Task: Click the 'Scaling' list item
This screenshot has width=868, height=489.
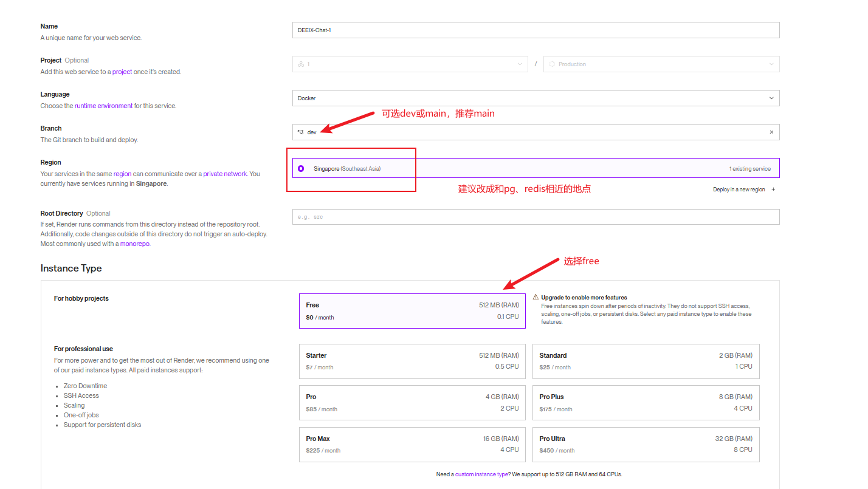Action: point(74,405)
